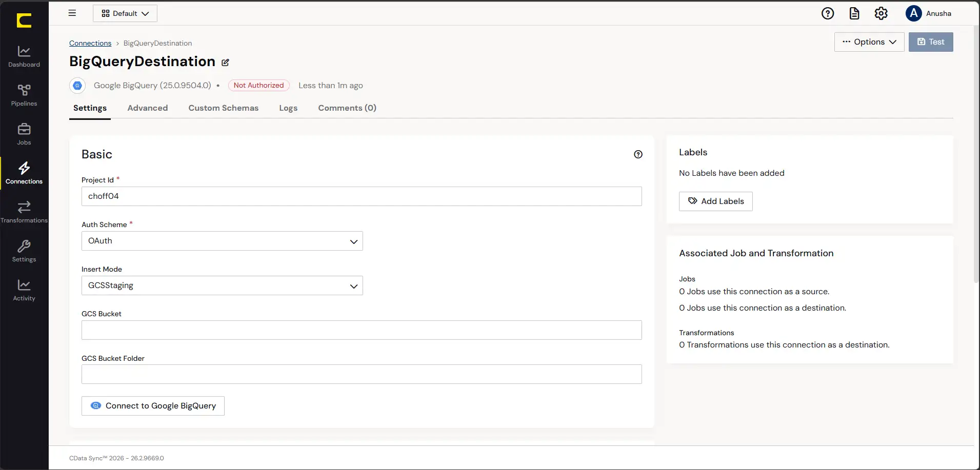
Task: Focus the Project Id input field
Action: (362, 196)
